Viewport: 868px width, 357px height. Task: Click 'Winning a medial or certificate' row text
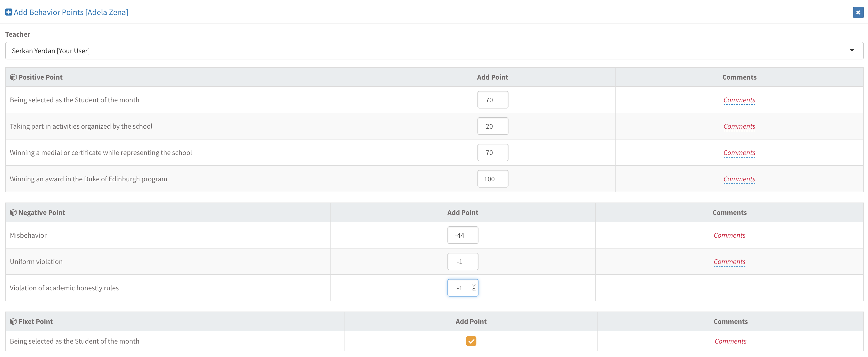click(101, 153)
